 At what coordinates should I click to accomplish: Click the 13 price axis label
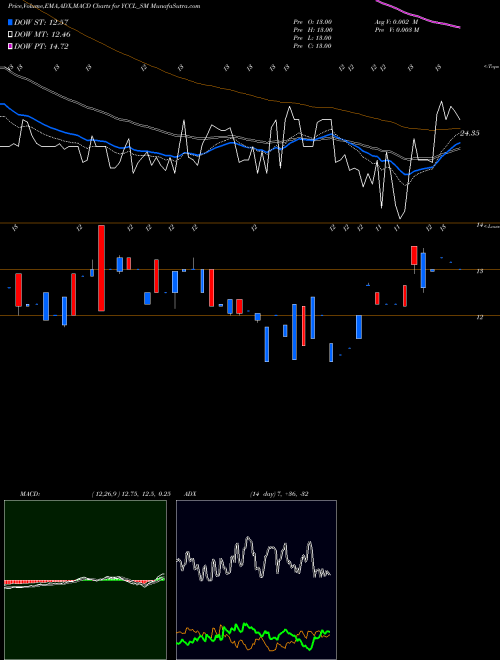pos(479,271)
